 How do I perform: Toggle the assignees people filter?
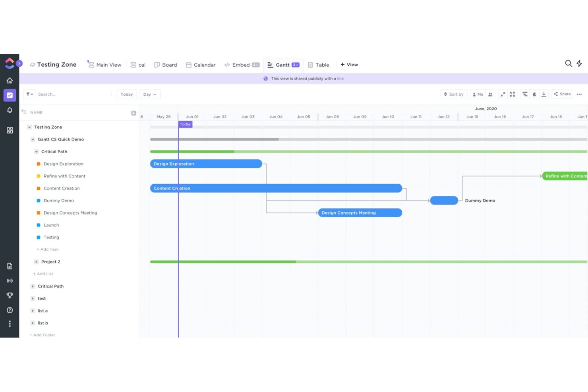tap(490, 95)
